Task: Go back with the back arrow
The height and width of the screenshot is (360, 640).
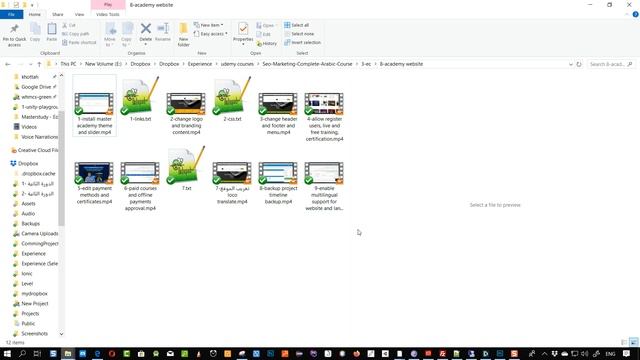Action: pos(8,64)
